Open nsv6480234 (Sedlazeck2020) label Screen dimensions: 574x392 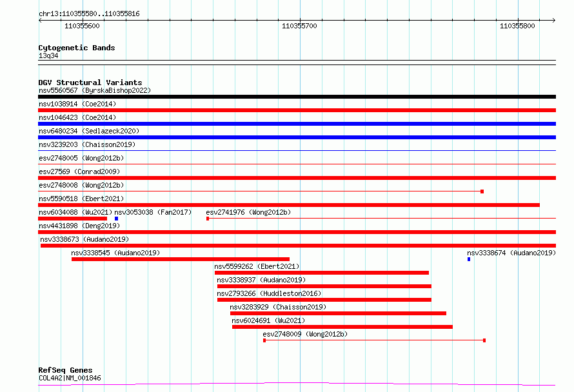click(89, 131)
